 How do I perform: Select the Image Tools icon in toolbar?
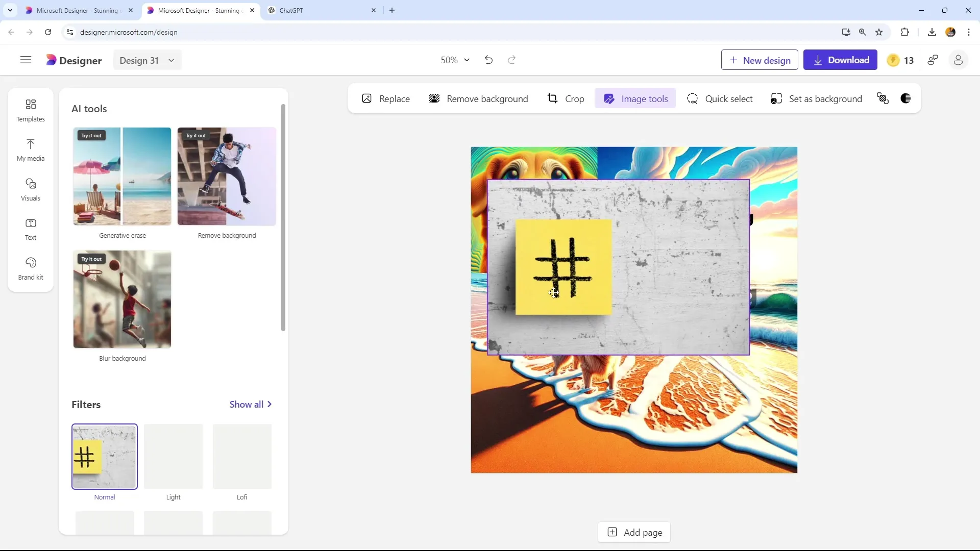click(608, 99)
